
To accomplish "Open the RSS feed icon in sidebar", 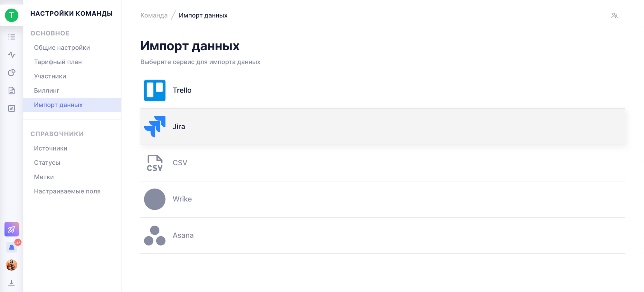I will 12,108.
